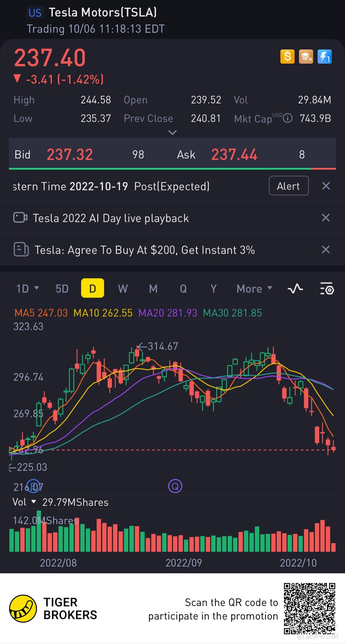Tap the Low value 235.37
345x644 pixels.
click(96, 118)
